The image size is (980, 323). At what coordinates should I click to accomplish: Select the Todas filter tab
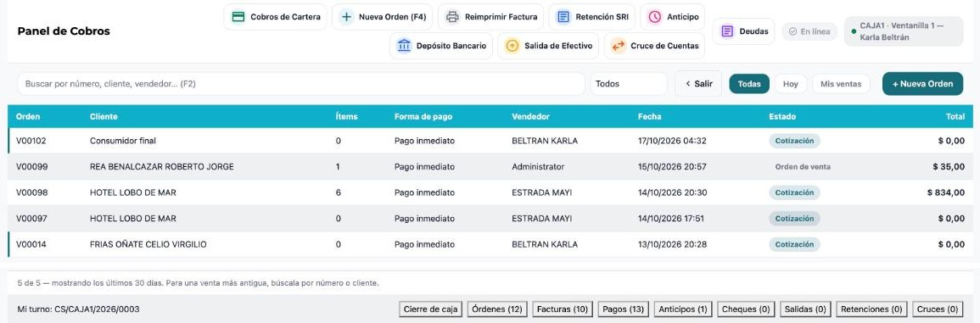click(748, 84)
